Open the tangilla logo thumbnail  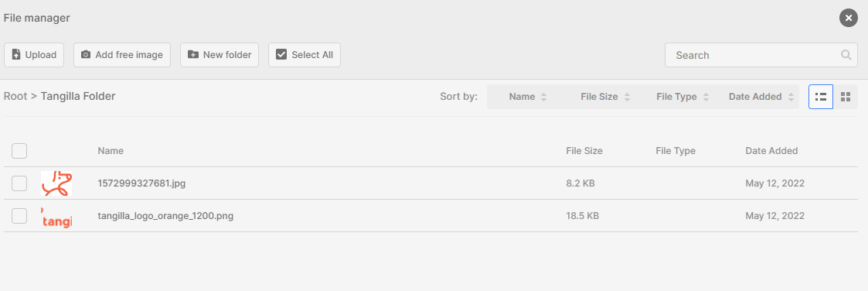56,216
